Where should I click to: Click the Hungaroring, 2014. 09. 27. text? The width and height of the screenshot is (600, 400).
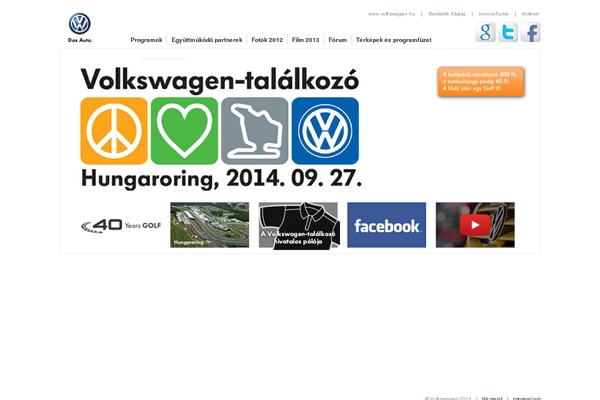(222, 179)
